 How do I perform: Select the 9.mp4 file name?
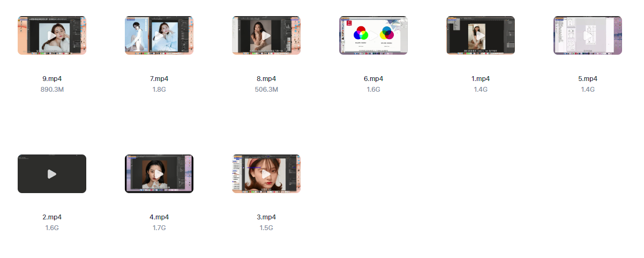(52, 79)
